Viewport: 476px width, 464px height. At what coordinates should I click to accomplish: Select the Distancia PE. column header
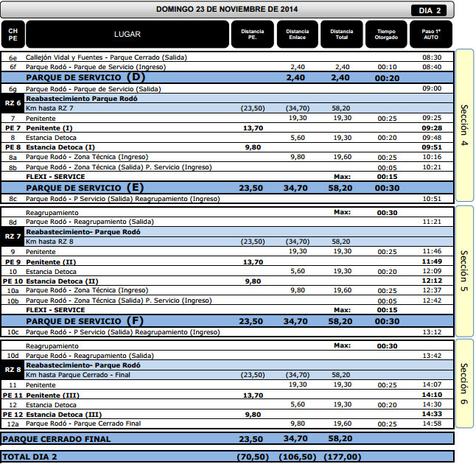pos(252,35)
